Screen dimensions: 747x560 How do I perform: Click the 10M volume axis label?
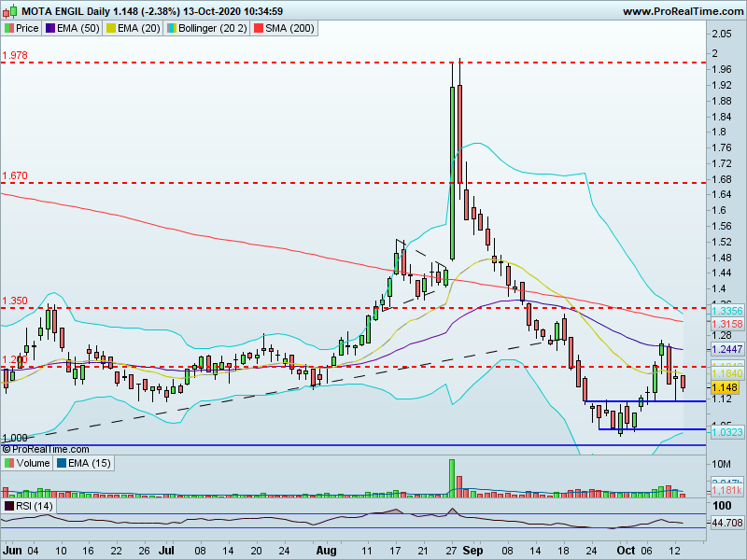pos(721,464)
